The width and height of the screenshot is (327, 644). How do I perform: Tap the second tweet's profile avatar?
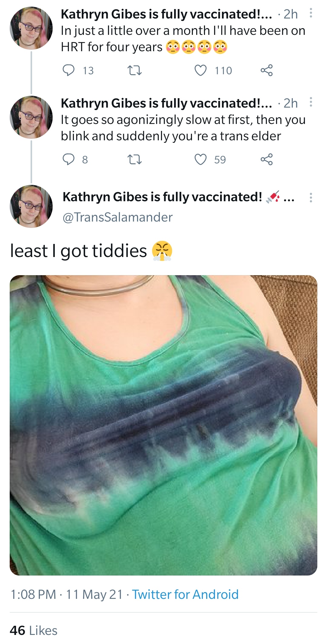[31, 117]
